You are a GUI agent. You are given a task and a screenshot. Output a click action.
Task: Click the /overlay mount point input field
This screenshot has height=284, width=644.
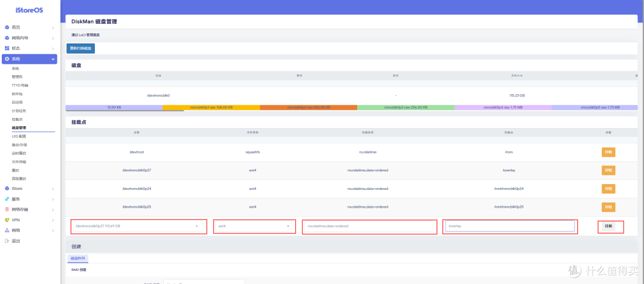point(510,226)
